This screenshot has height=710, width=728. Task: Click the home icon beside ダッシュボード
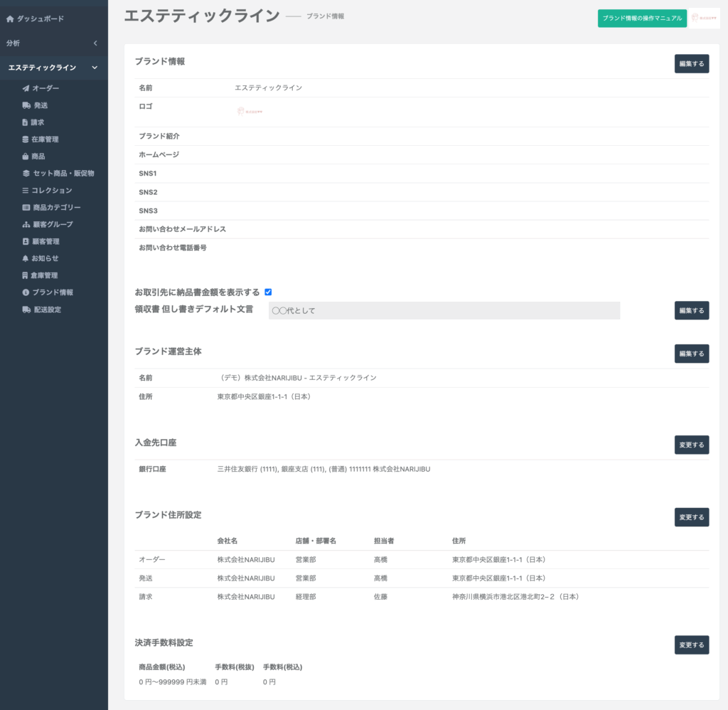coord(10,18)
